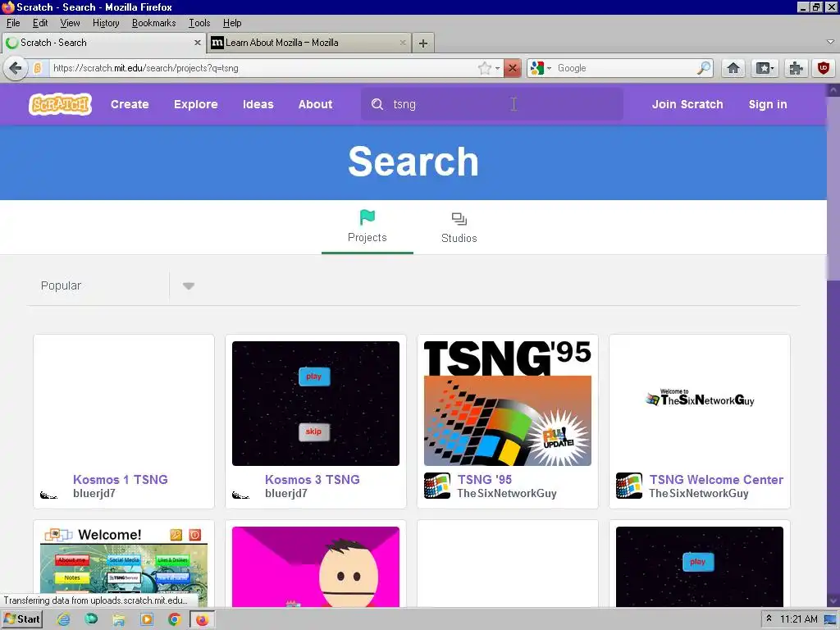Open the TSNG '95 project title link

[484, 479]
